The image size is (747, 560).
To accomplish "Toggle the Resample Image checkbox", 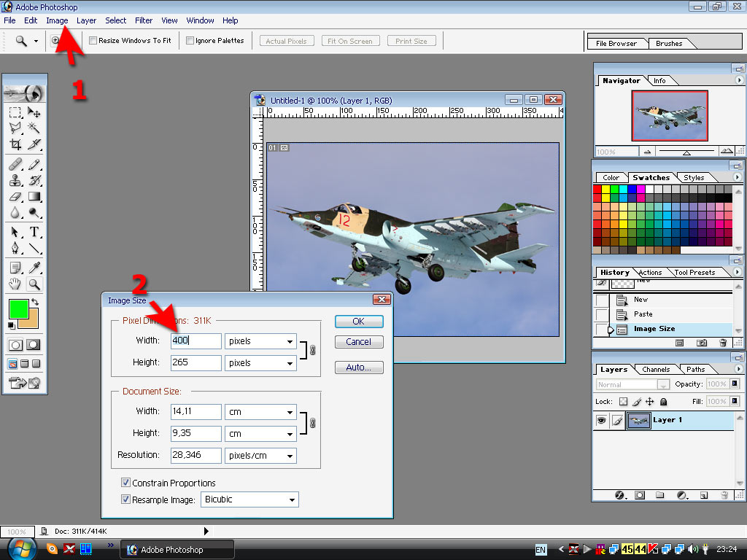I will [x=126, y=499].
